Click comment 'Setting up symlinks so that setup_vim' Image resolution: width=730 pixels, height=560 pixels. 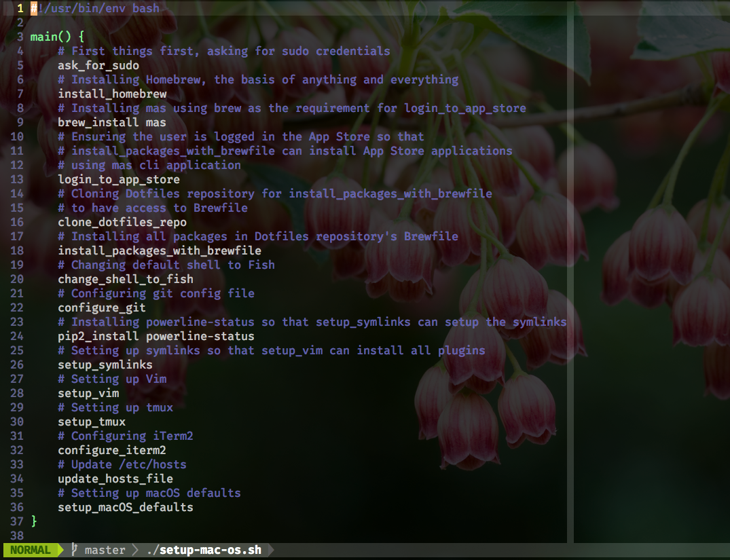click(x=272, y=350)
